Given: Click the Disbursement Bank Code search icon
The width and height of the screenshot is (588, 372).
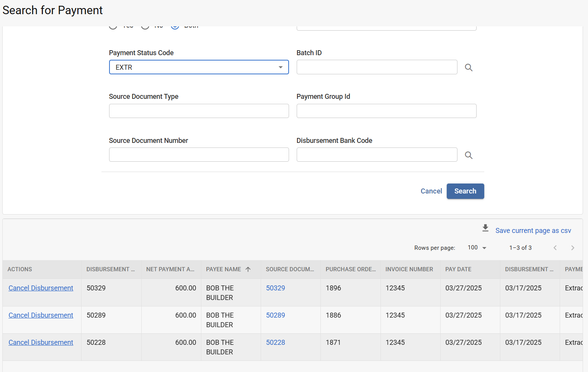Looking at the screenshot, I should [469, 155].
